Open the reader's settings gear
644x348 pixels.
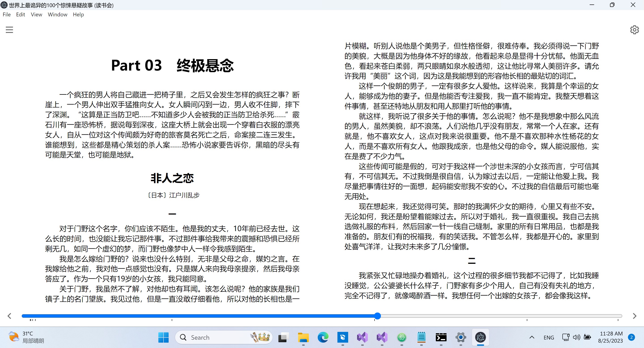tap(635, 30)
